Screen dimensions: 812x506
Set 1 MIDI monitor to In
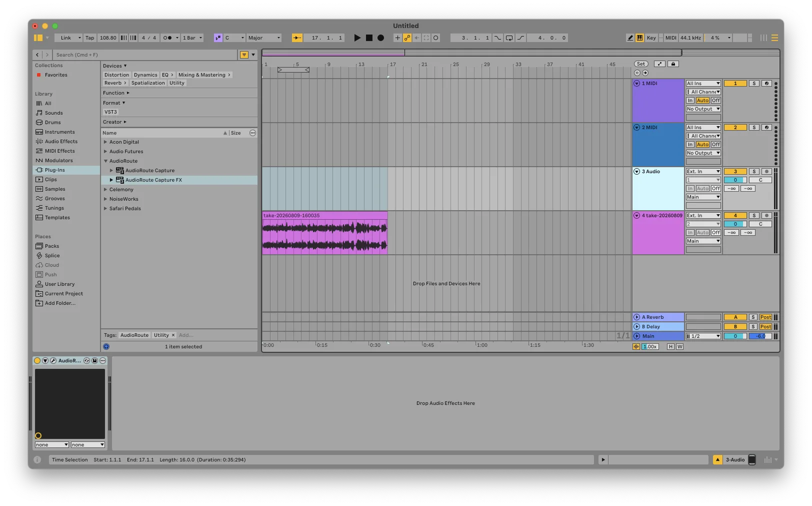(x=690, y=101)
